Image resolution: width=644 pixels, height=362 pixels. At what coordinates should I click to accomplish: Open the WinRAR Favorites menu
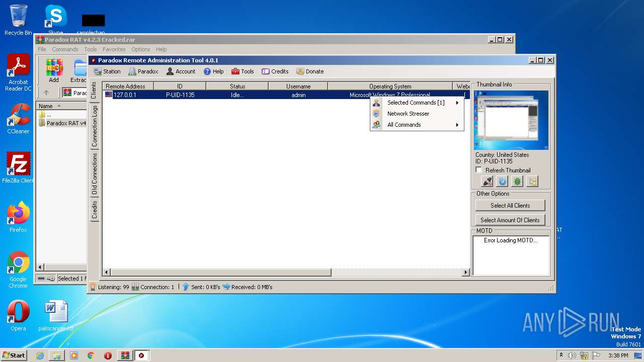[114, 49]
